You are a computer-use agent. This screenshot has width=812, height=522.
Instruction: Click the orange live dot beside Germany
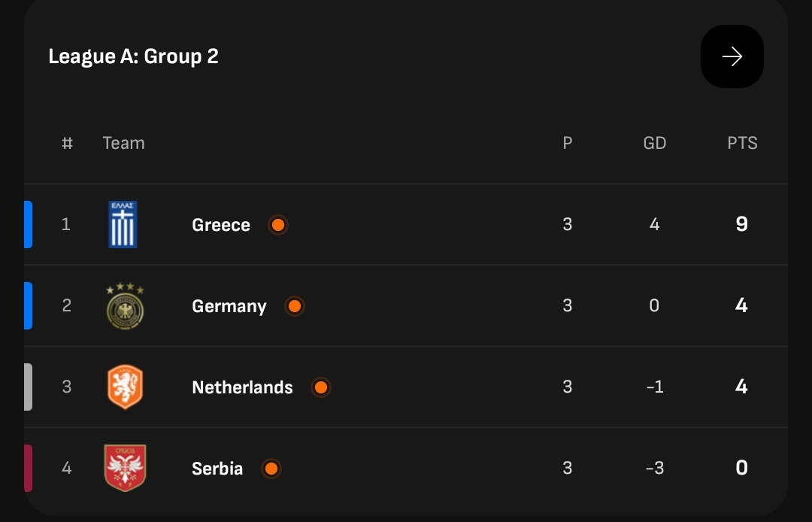295,306
